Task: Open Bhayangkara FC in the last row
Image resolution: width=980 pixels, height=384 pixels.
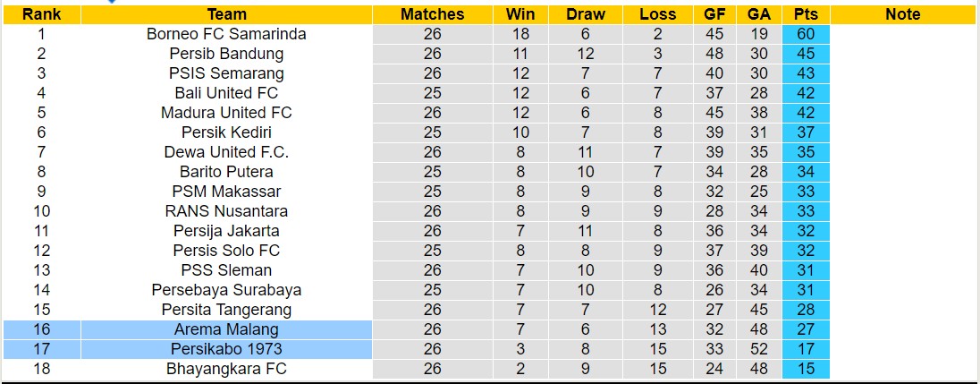Action: (226, 369)
